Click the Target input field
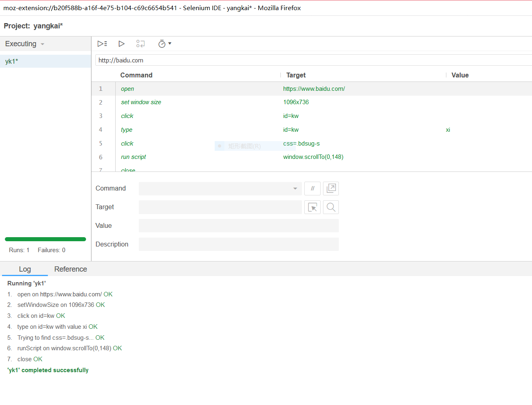Image resolution: width=532 pixels, height=405 pixels. (220, 207)
